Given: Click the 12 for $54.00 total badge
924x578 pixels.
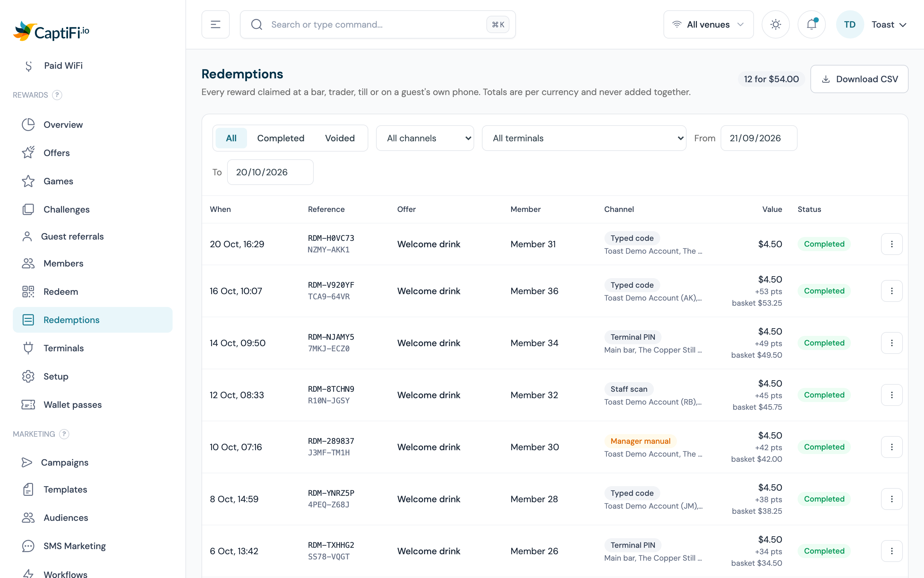Looking at the screenshot, I should click(771, 79).
